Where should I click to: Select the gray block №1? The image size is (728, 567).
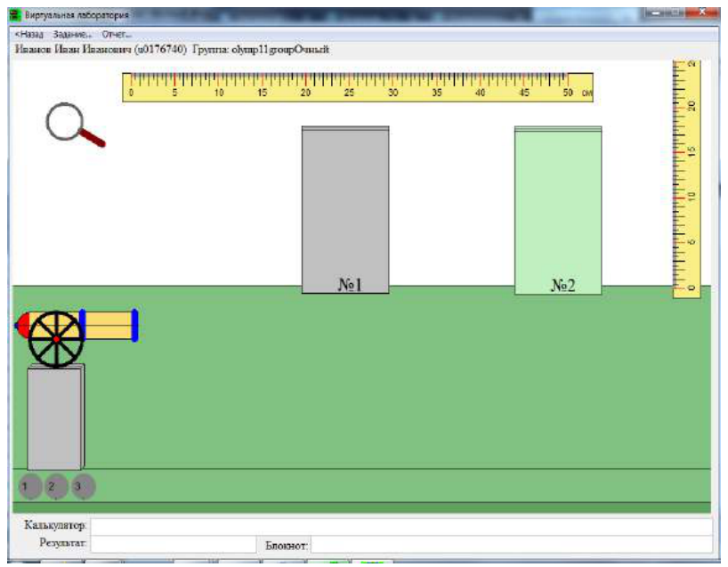tap(345, 209)
